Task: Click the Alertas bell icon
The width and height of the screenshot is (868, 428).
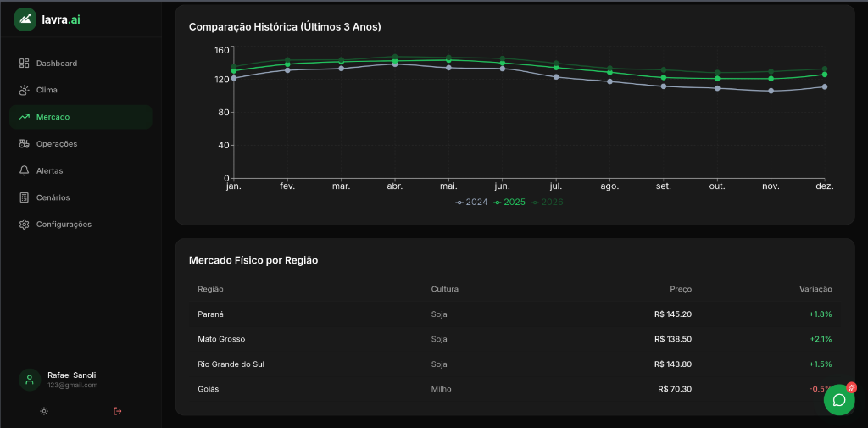Action: click(25, 170)
